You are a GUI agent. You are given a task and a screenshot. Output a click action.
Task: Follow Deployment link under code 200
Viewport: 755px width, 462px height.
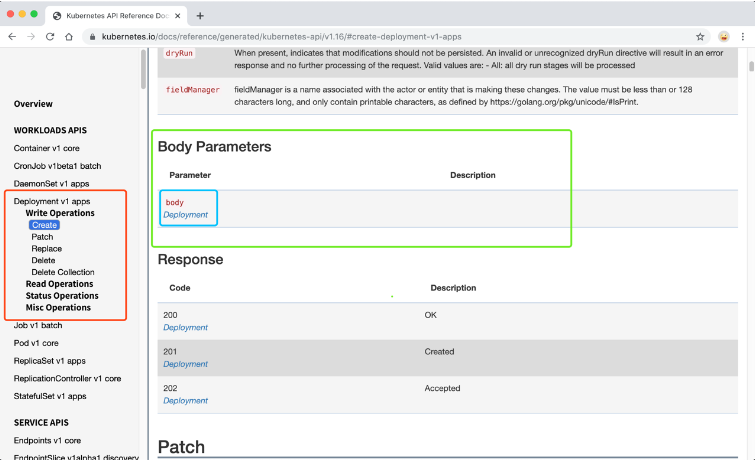[185, 328]
